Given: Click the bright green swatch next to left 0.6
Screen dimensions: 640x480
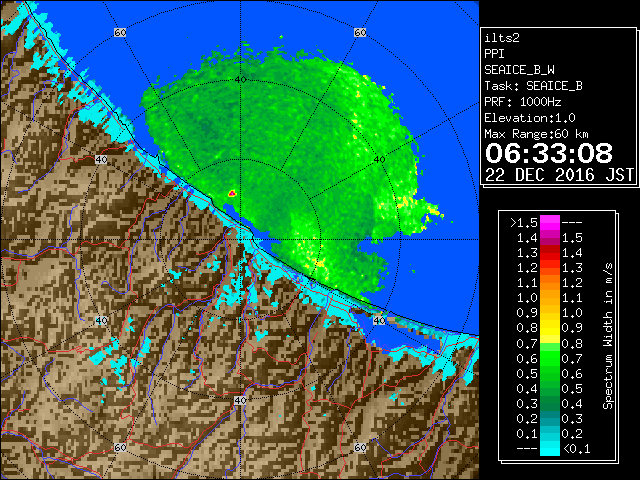Looking at the screenshot, I should point(549,358).
